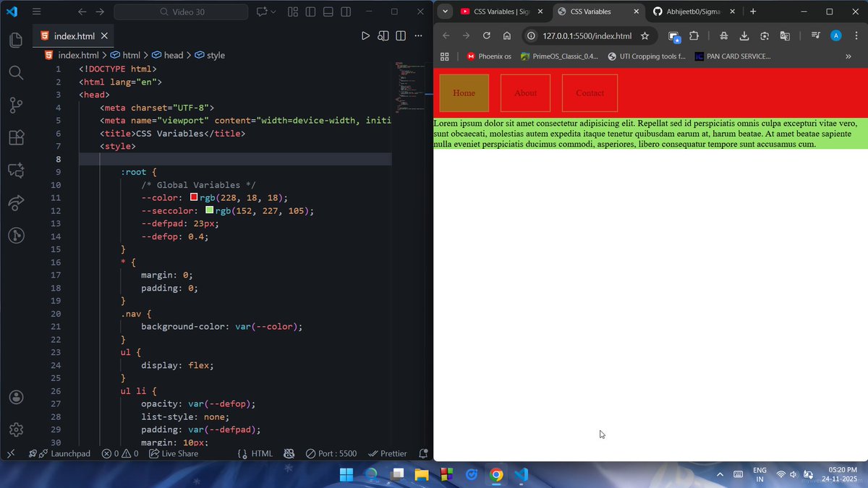Screen dimensions: 868x488
Task: Open the Search panel in VS Code
Action: tap(15, 72)
